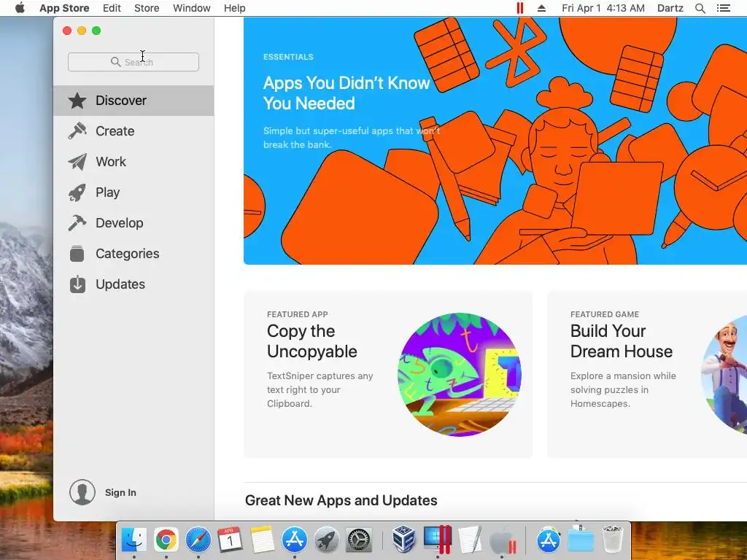Launch Google Chrome from the Dock
The height and width of the screenshot is (560, 747).
tap(166, 540)
